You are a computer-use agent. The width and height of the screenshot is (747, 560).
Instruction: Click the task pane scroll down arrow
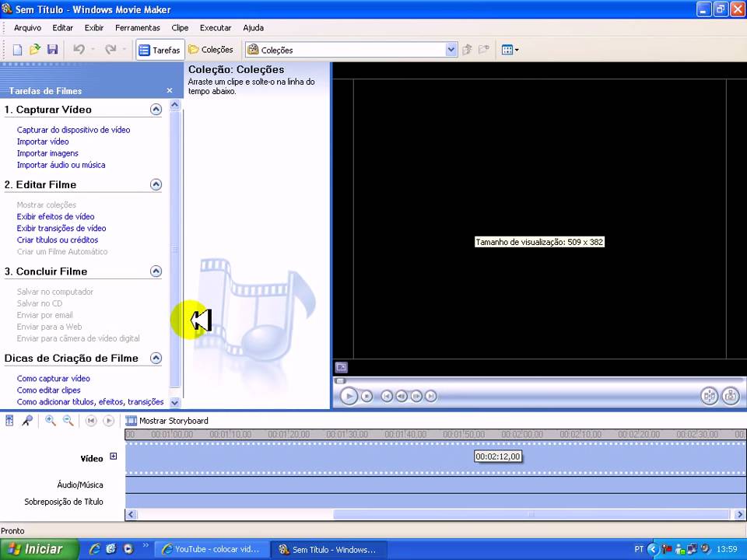click(175, 402)
